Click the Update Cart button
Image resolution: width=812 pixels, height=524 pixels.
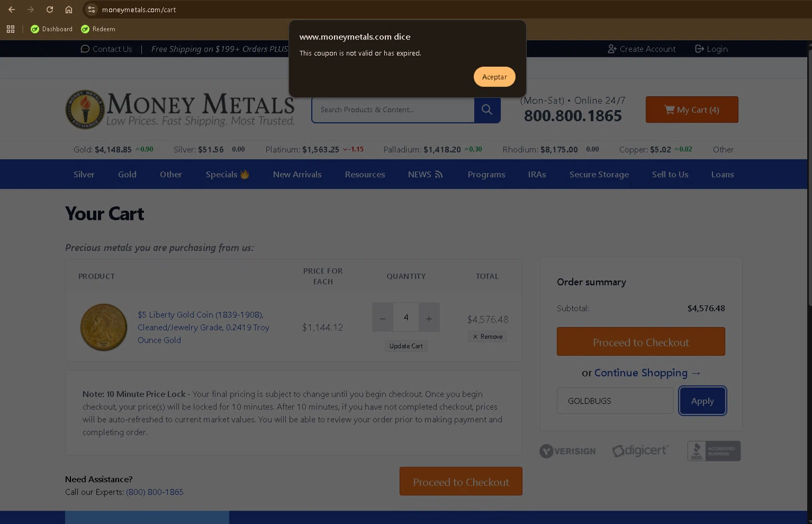(406, 346)
